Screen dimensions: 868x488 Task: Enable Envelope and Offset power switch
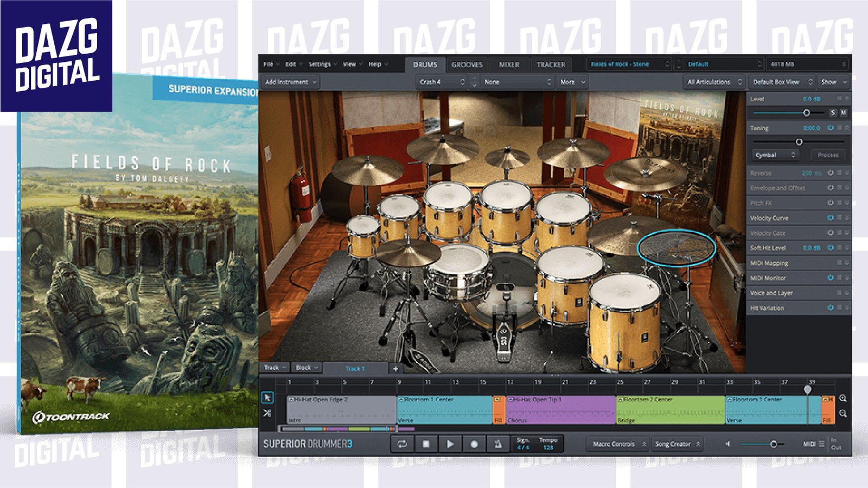(x=831, y=188)
